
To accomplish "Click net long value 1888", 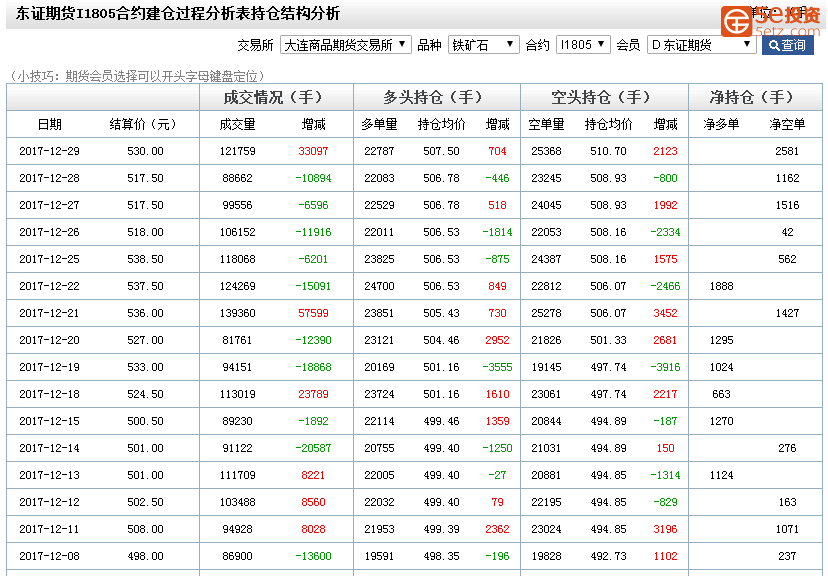I will pos(721,286).
